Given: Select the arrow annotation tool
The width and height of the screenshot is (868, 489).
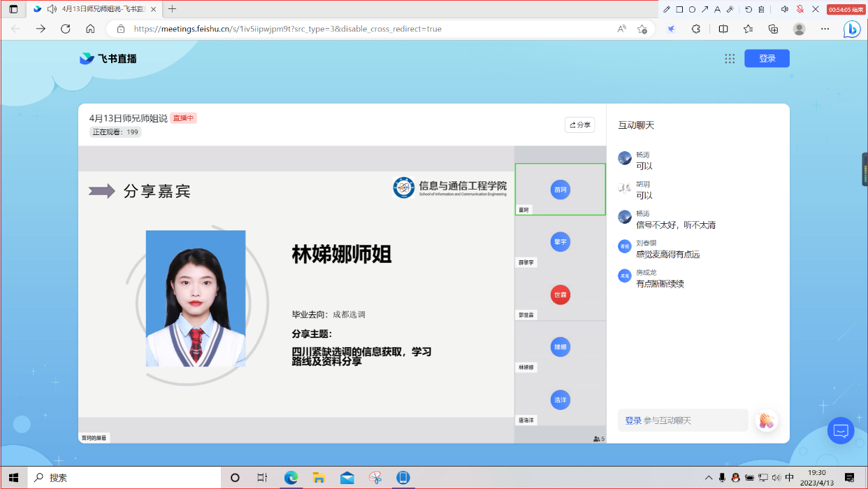Looking at the screenshot, I should (704, 9).
